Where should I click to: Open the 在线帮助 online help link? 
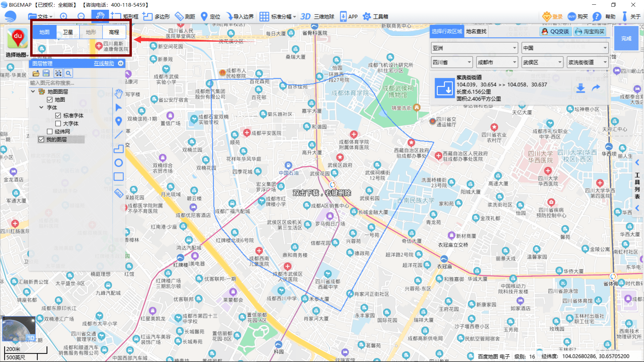pos(104,63)
